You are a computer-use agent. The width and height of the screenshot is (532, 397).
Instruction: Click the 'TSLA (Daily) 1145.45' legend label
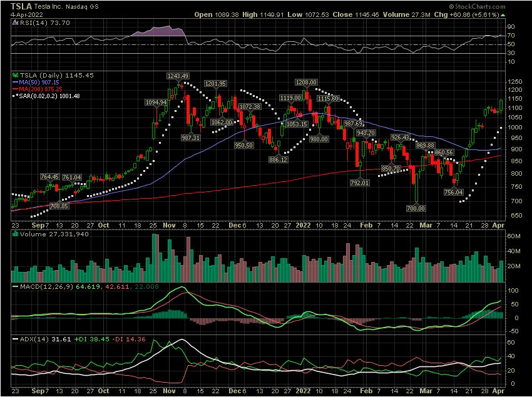57,75
